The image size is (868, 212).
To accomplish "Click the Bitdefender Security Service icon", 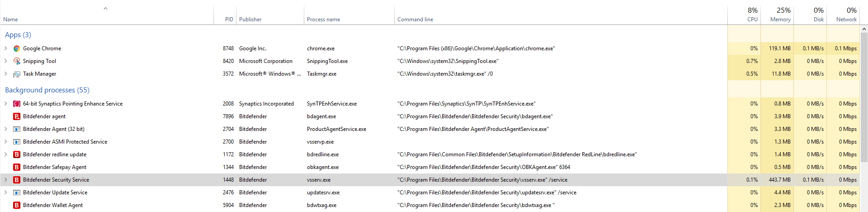I will click(x=17, y=180).
